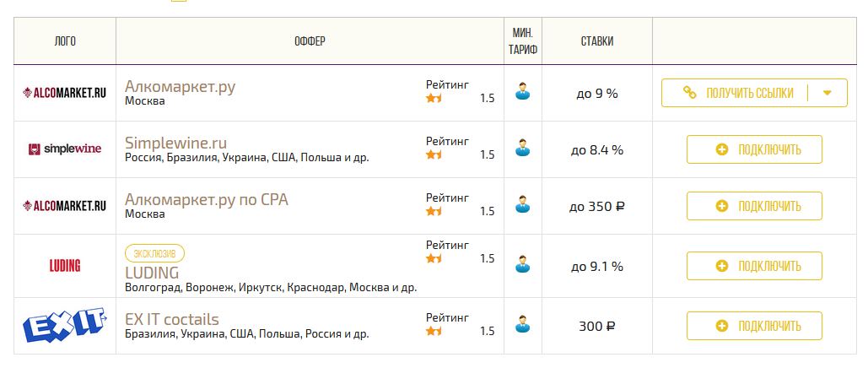Viewport: 868px width, 368px height.
Task: Open the Алкомаркет.ру offer link
Action: 180,86
